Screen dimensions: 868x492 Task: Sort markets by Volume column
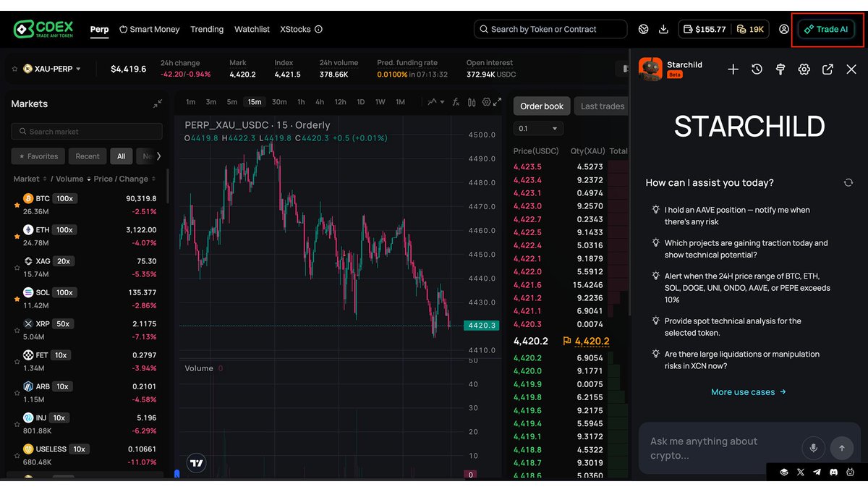coord(73,179)
